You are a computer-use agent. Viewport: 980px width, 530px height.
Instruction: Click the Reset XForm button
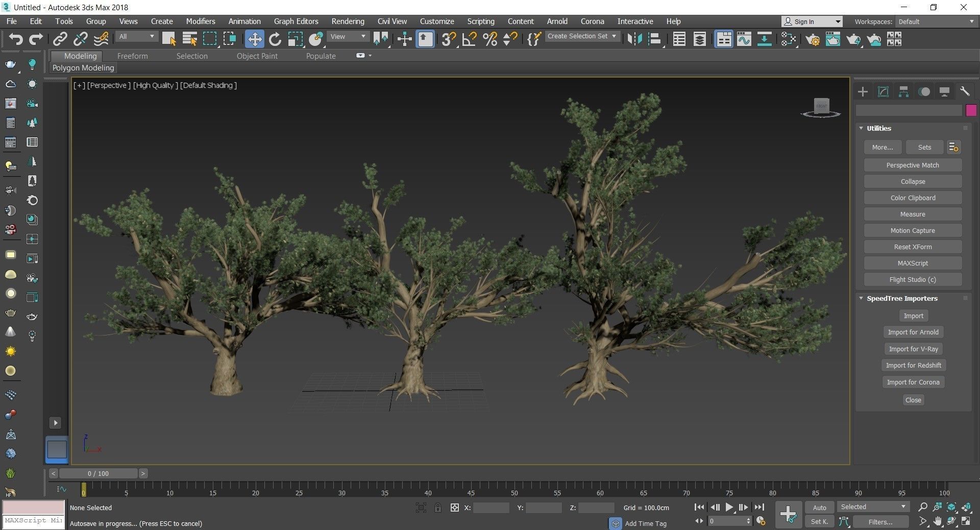pos(913,247)
